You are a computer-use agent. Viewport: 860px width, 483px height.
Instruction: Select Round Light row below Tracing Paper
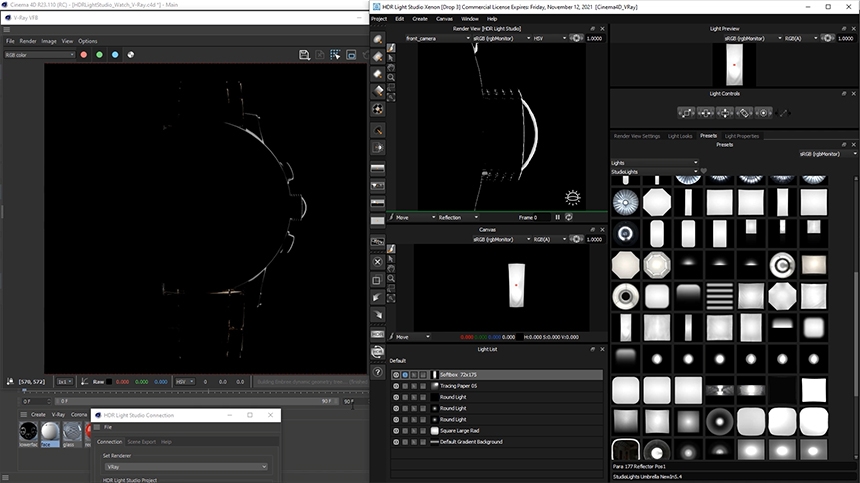click(x=496, y=397)
